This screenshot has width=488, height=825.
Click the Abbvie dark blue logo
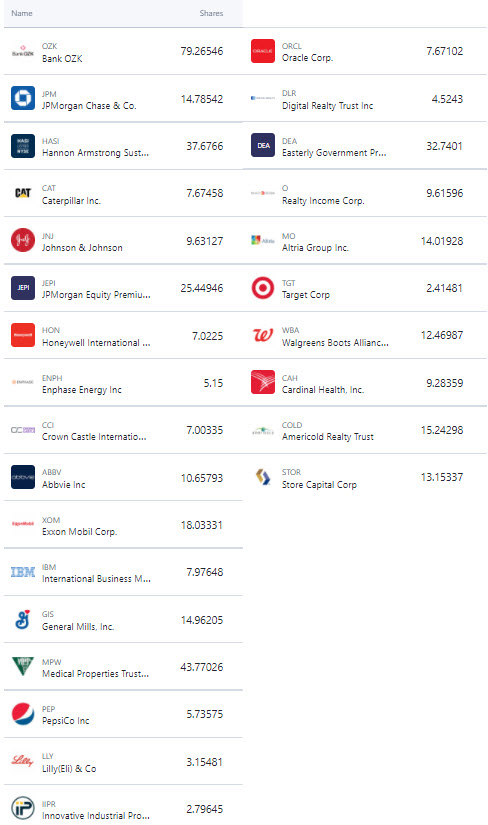pyautogui.click(x=23, y=477)
